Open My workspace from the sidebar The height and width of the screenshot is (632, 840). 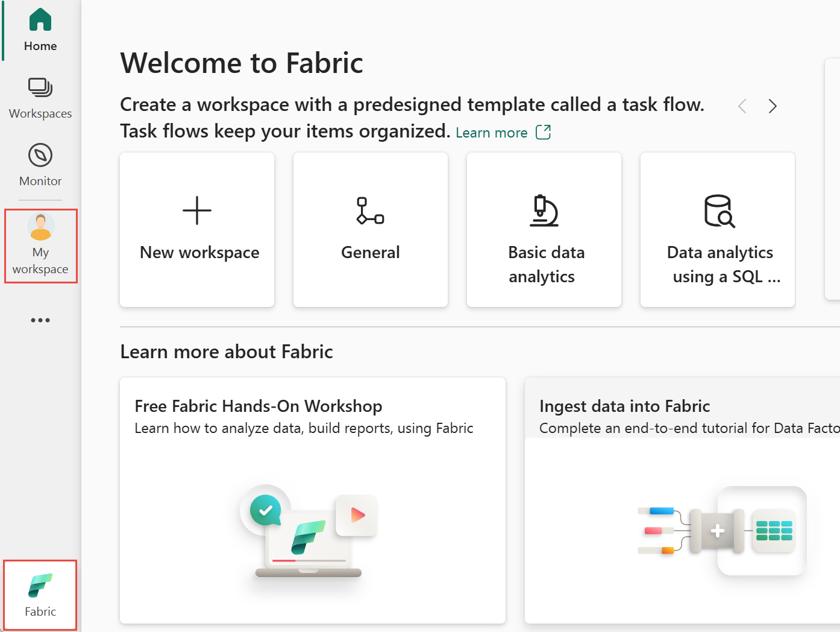pos(40,246)
